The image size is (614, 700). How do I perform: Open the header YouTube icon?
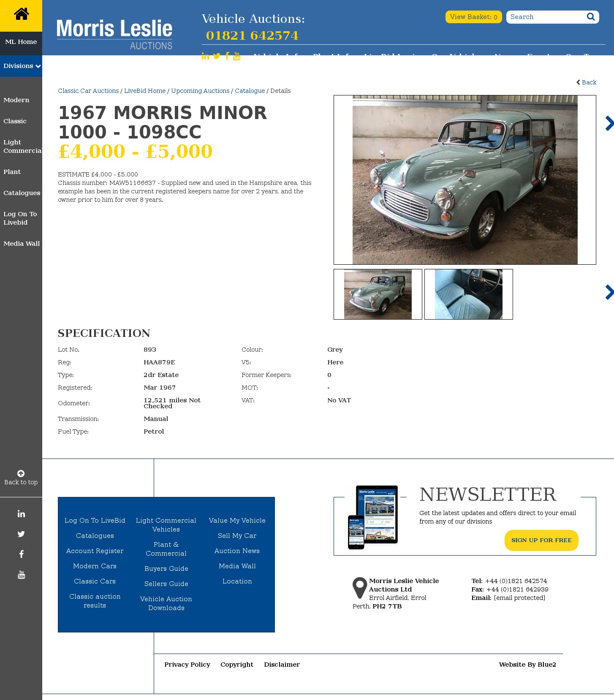point(237,56)
